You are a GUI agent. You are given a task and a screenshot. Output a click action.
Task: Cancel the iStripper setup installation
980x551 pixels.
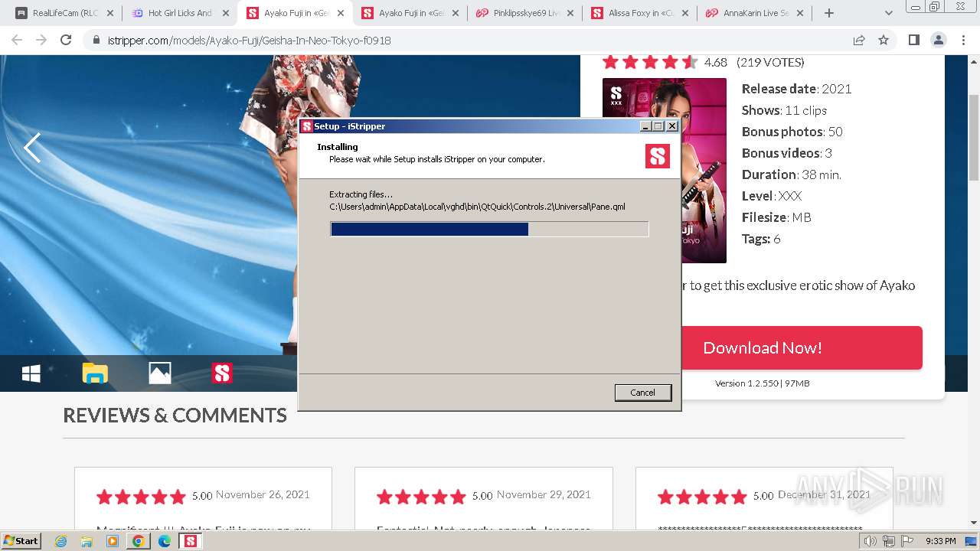click(x=642, y=393)
